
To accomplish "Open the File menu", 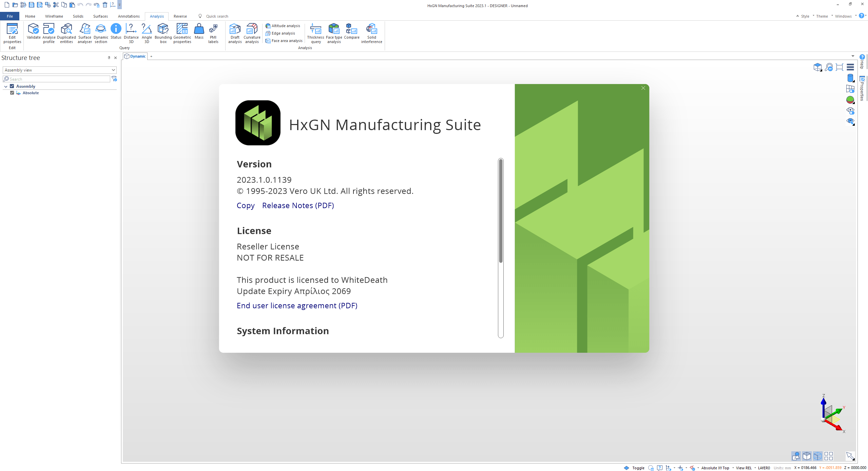I will (x=10, y=16).
